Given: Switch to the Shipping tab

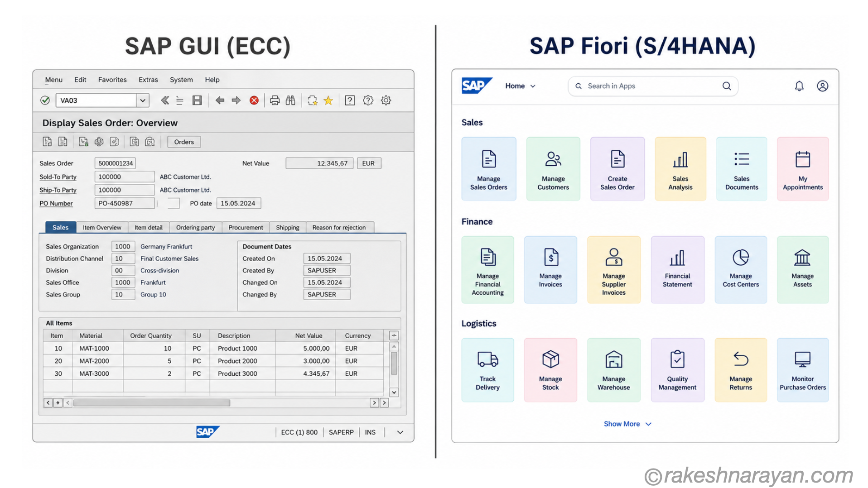Looking at the screenshot, I should (x=288, y=227).
